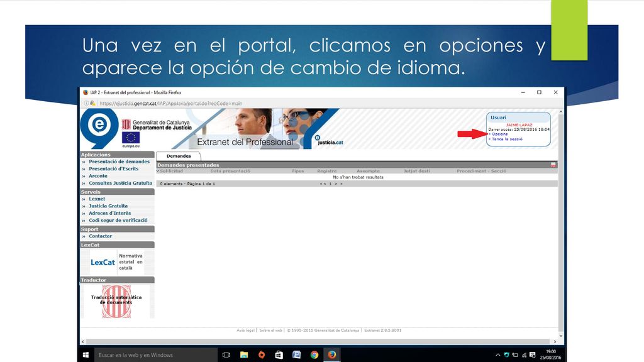Click the Windows search box
Image resolution: width=644 pixels, height=362 pixels.
(x=156, y=355)
